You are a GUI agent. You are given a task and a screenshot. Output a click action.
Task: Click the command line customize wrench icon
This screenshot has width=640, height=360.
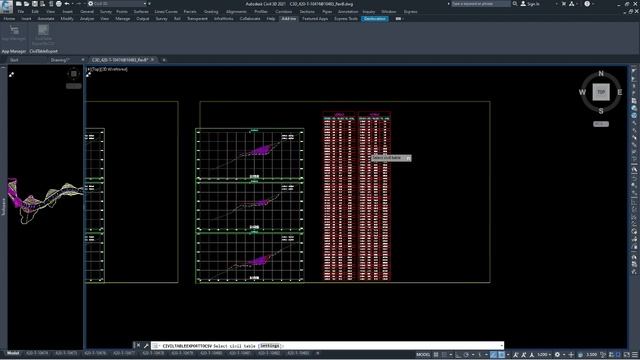coord(146,345)
